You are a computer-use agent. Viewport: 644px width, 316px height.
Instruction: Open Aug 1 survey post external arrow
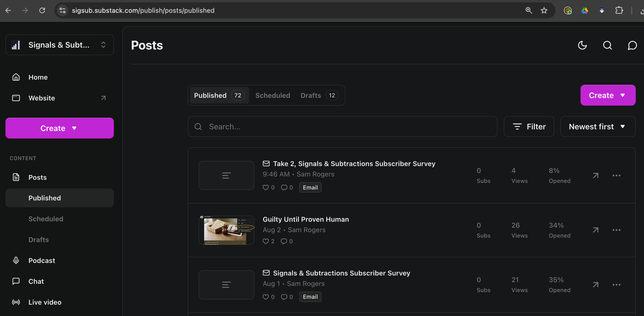point(596,285)
